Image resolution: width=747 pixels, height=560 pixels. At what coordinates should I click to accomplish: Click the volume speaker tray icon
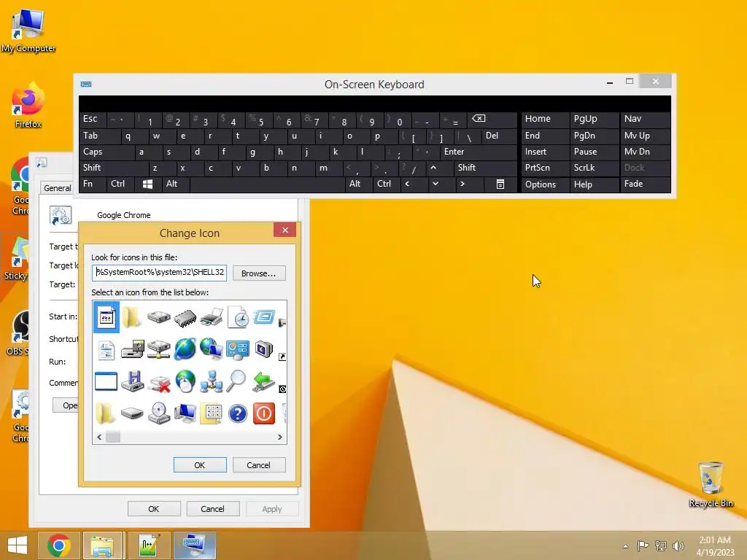pos(678,546)
